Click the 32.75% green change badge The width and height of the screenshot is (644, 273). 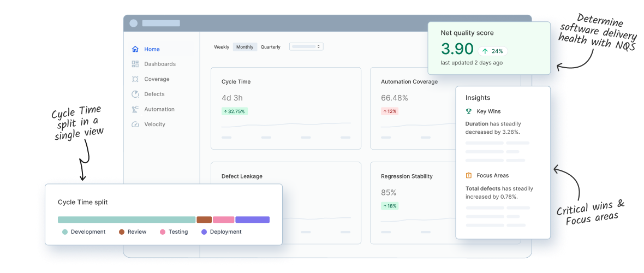[235, 111]
